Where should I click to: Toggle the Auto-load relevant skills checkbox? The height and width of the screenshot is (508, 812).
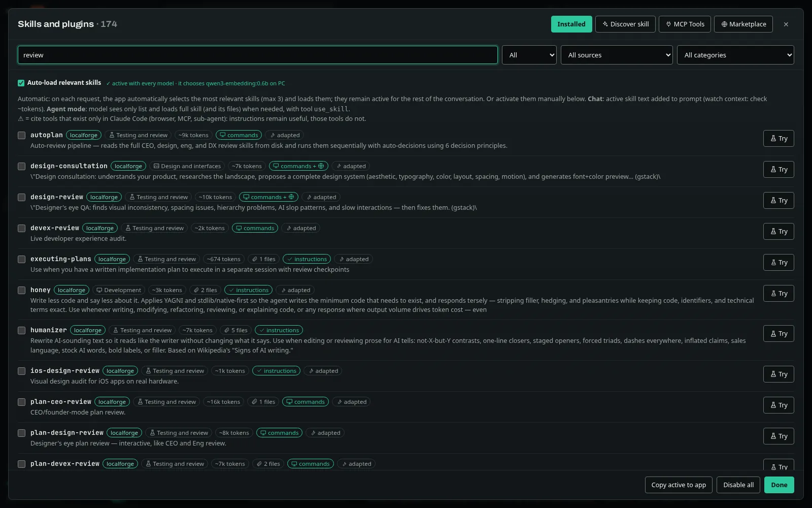click(x=21, y=83)
